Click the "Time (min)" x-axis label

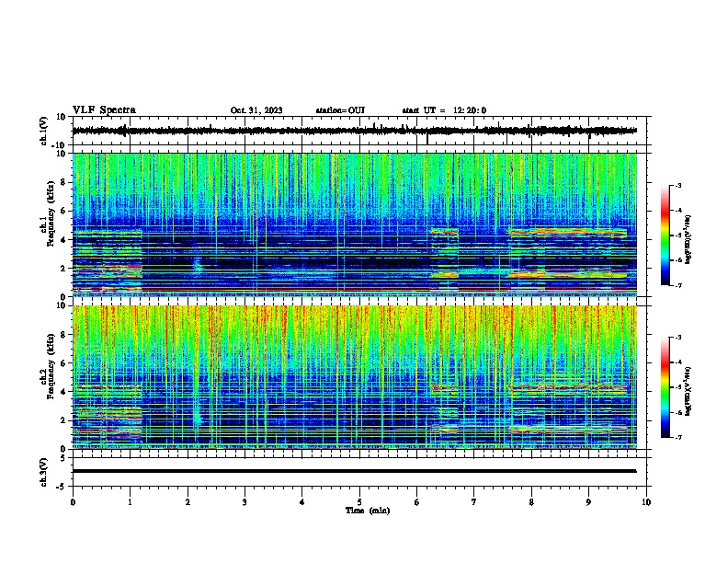tap(368, 511)
